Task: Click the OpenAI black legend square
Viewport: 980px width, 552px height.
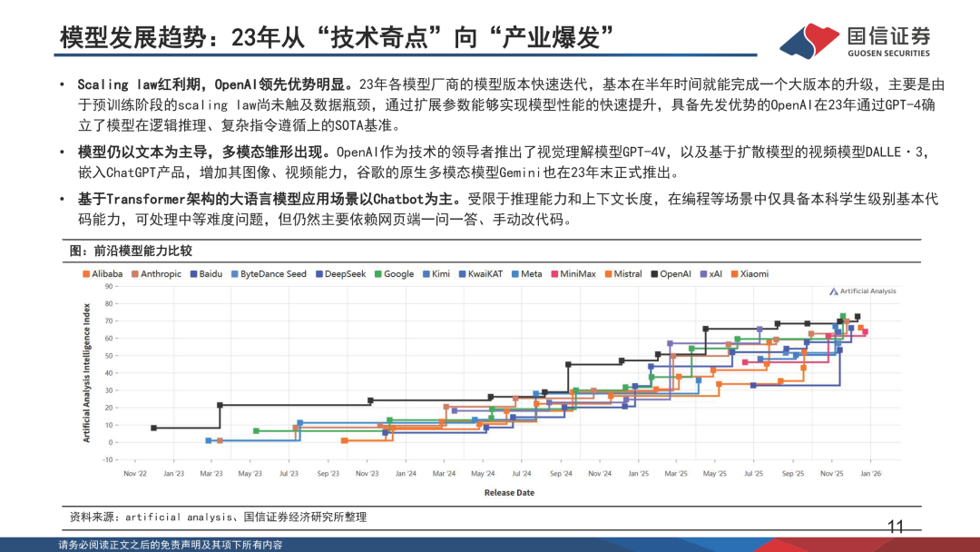Action: click(x=654, y=274)
